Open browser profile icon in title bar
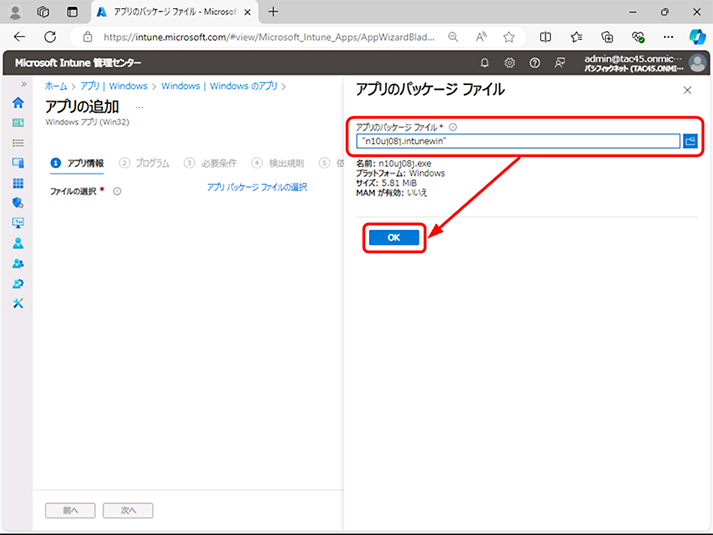 pyautogui.click(x=15, y=12)
